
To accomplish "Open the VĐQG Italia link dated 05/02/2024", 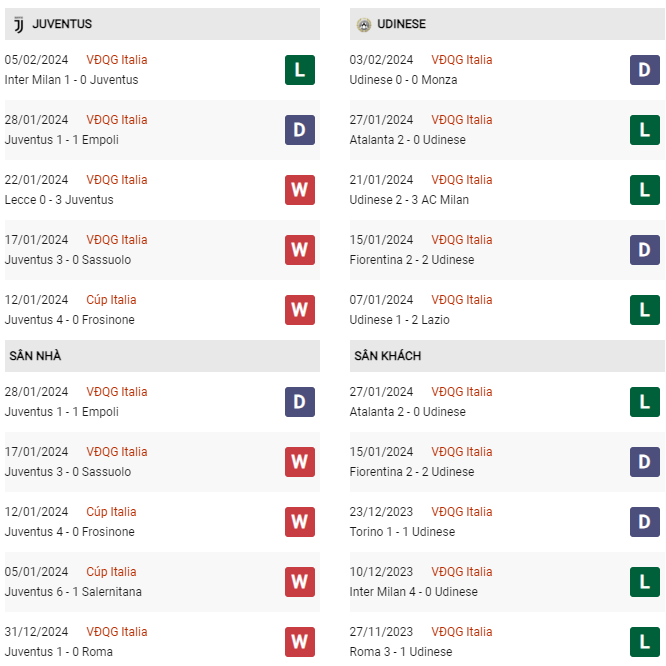I will coord(117,60).
